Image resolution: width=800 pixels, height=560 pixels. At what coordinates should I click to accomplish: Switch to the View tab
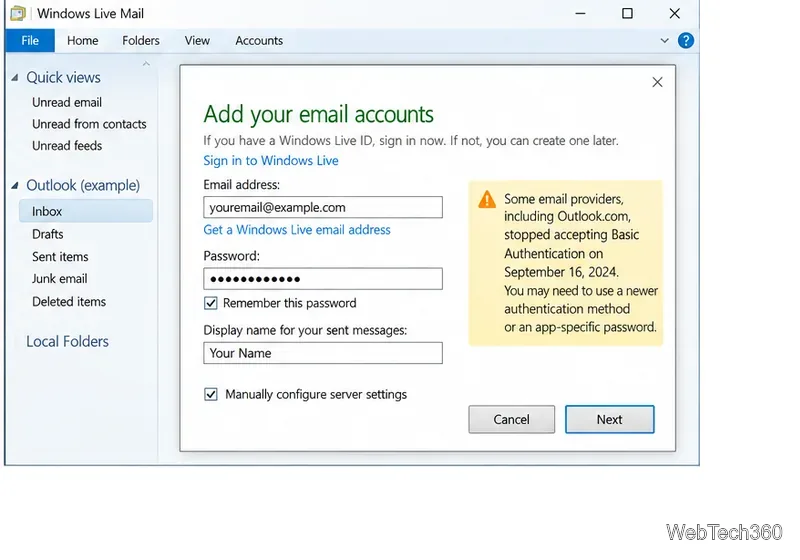(x=197, y=41)
